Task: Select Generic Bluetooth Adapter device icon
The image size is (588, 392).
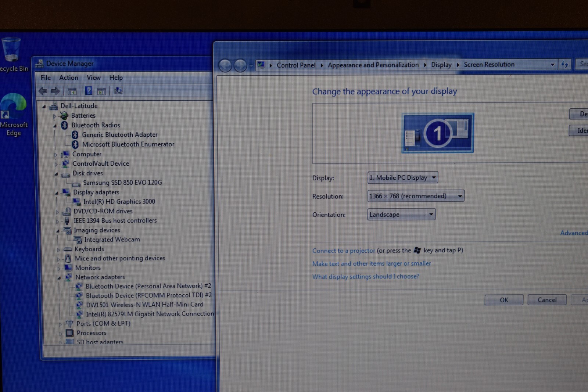Action: click(75, 135)
